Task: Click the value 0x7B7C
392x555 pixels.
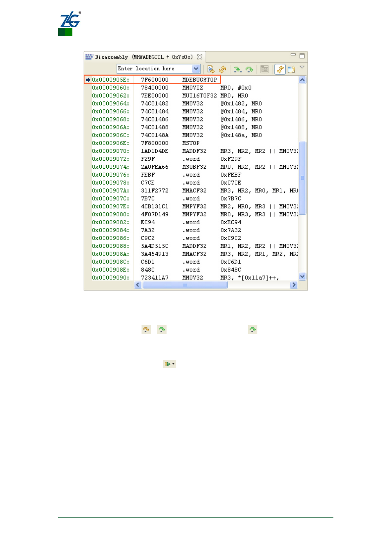Action: tap(231, 198)
